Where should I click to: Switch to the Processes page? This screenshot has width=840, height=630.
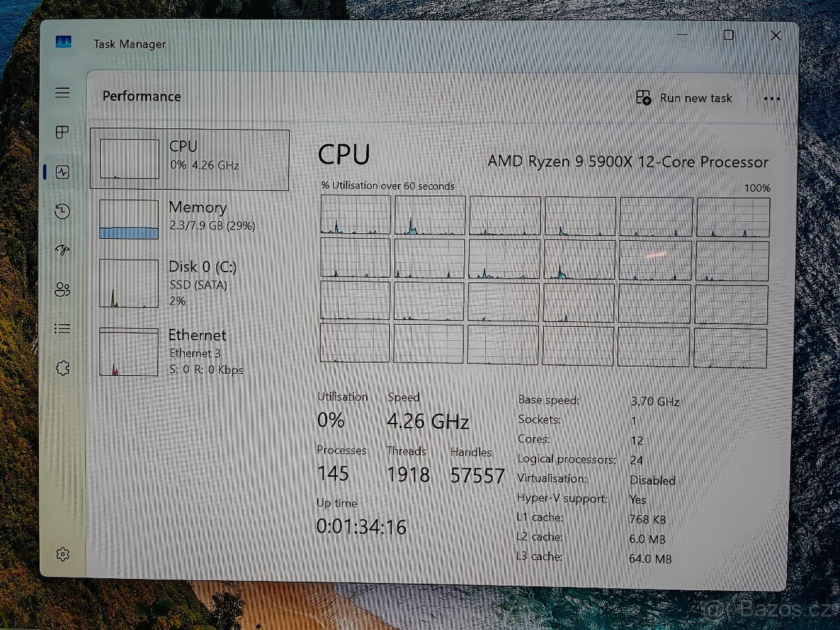tap(62, 132)
